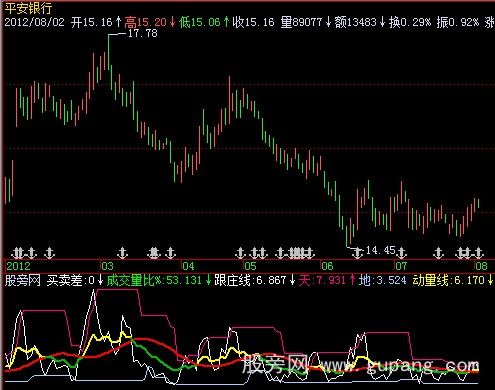Screen dimensions: 495x390
Task: Click the open price 开15.16
Action: pos(92,22)
